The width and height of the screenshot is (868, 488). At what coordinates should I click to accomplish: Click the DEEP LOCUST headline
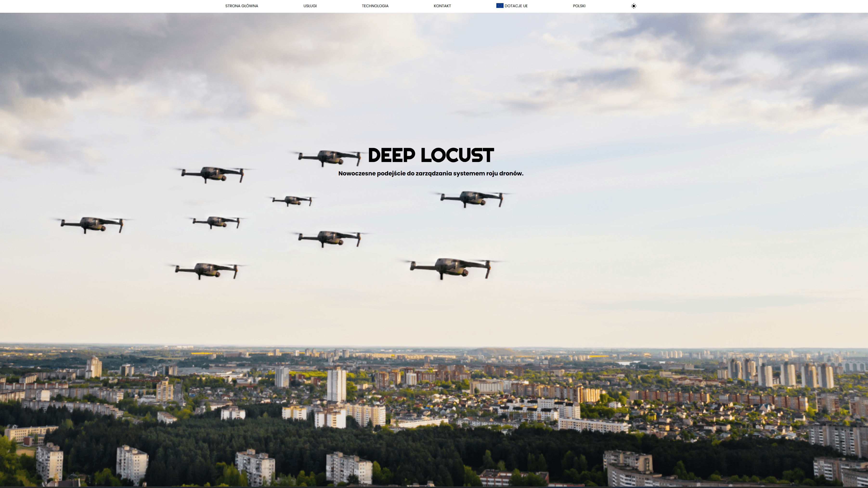coord(431,155)
